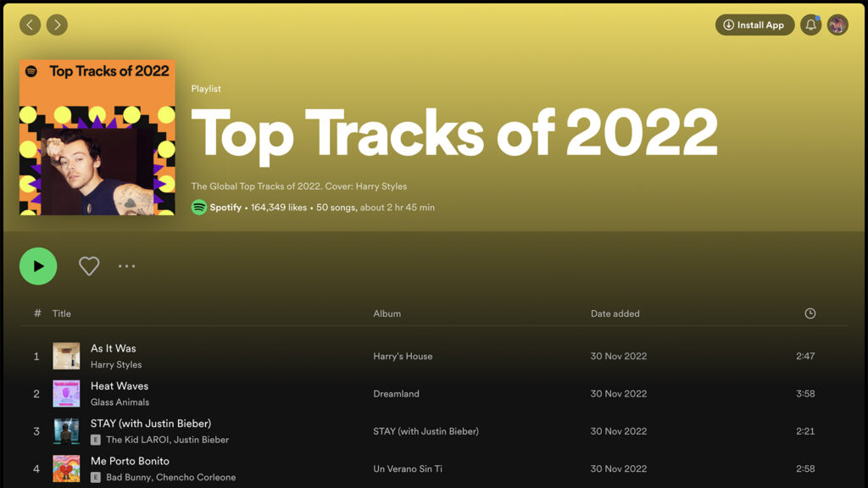Open the Glass Animals artist link
The image size is (868, 488).
120,402
